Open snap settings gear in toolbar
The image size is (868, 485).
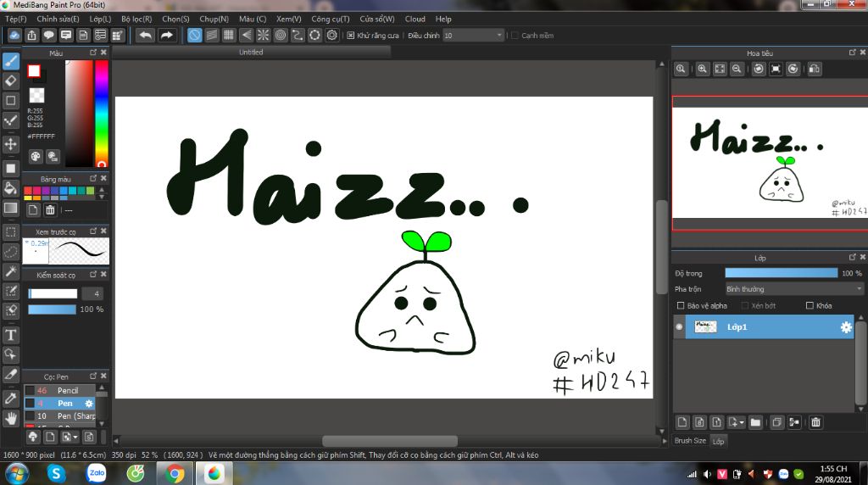point(331,36)
